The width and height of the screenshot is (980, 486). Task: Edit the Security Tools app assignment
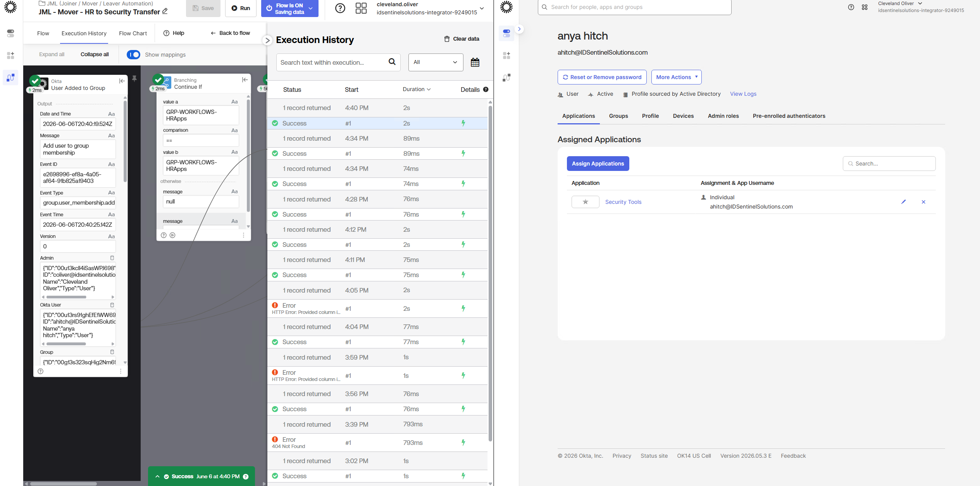coord(903,202)
